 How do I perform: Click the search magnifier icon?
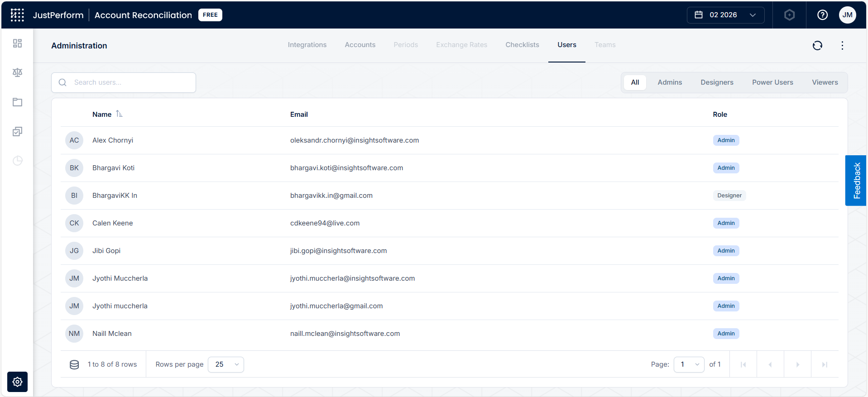click(x=62, y=82)
